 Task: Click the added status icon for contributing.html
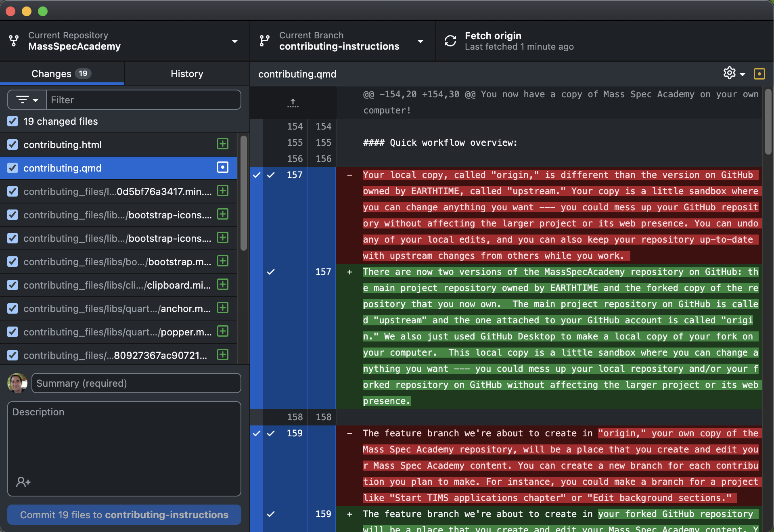click(223, 144)
